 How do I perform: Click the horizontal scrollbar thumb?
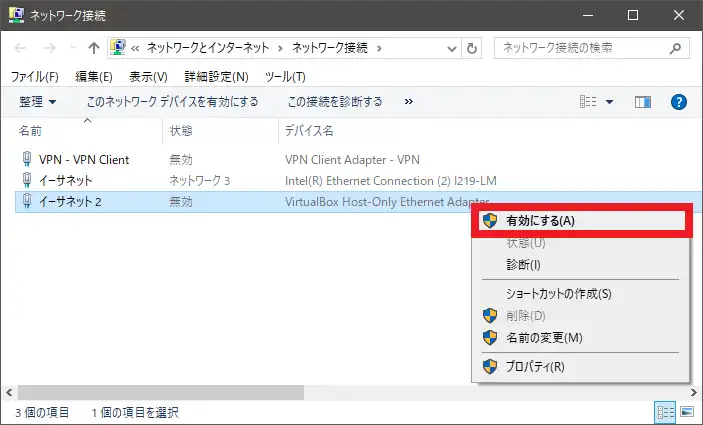161,392
